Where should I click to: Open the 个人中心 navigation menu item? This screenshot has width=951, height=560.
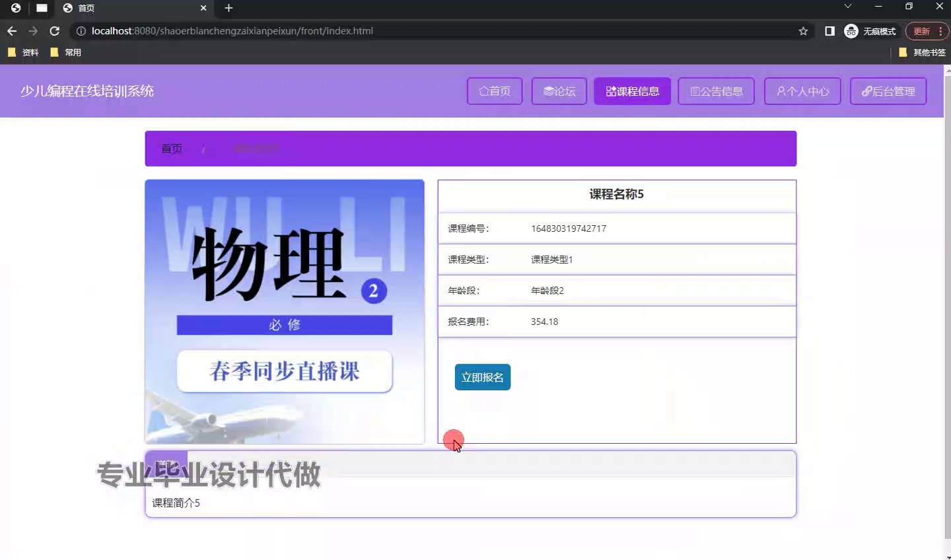(802, 91)
